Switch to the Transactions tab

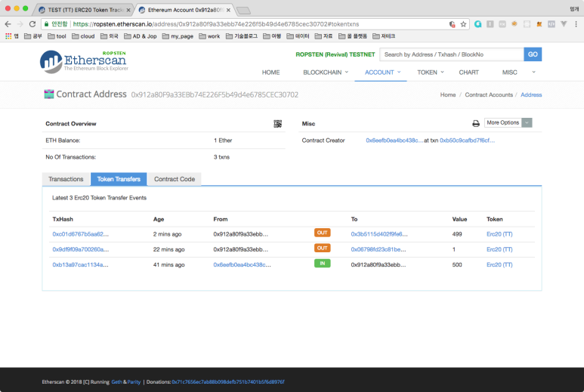coord(66,179)
